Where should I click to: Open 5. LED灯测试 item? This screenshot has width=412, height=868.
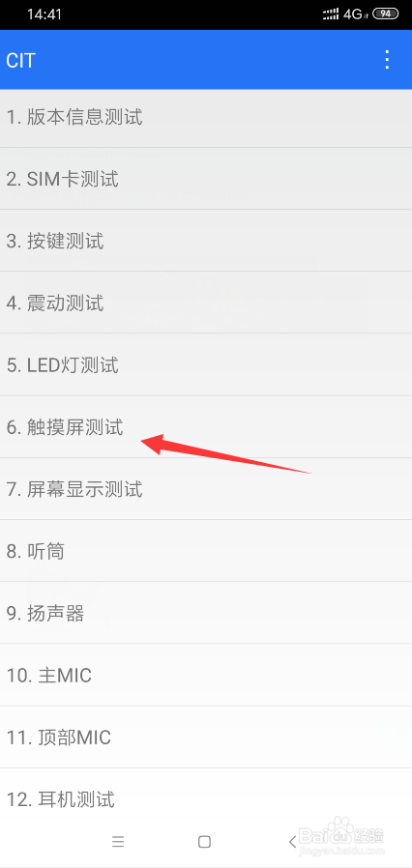(206, 364)
